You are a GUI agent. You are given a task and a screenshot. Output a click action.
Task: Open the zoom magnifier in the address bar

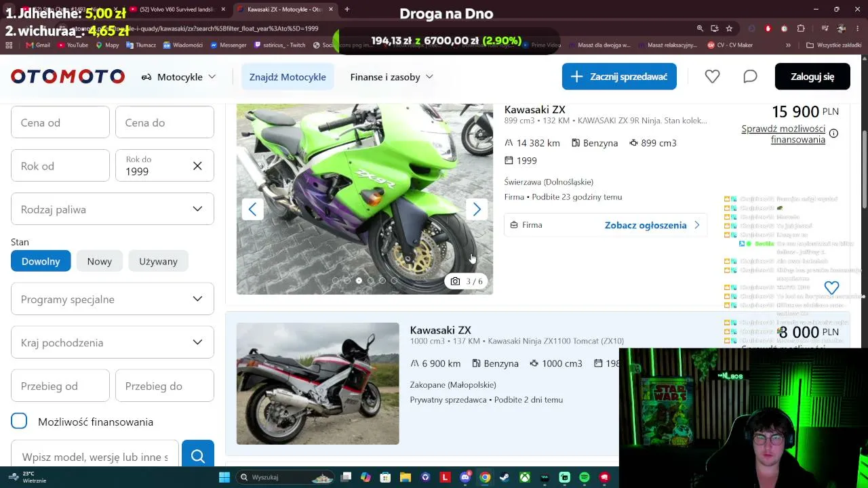tap(700, 28)
